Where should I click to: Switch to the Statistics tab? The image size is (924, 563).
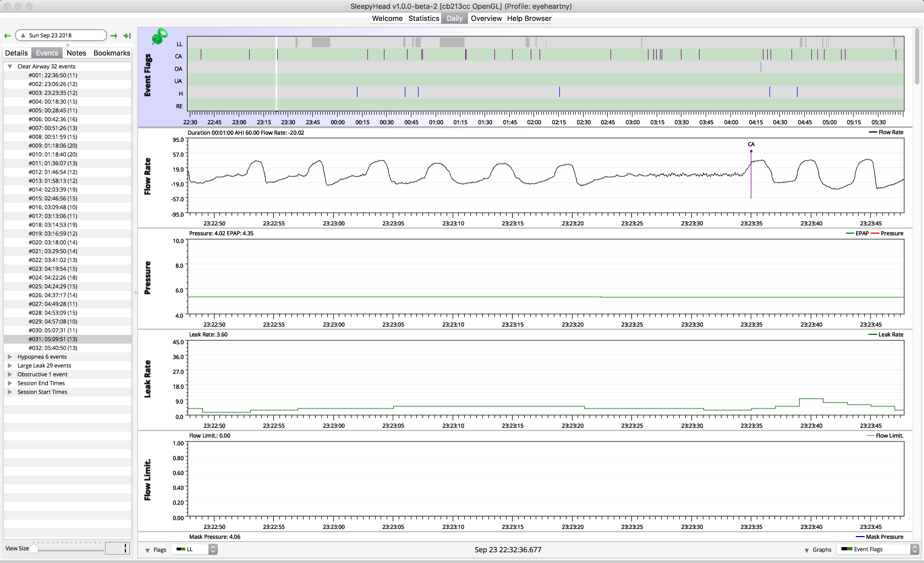pyautogui.click(x=424, y=18)
